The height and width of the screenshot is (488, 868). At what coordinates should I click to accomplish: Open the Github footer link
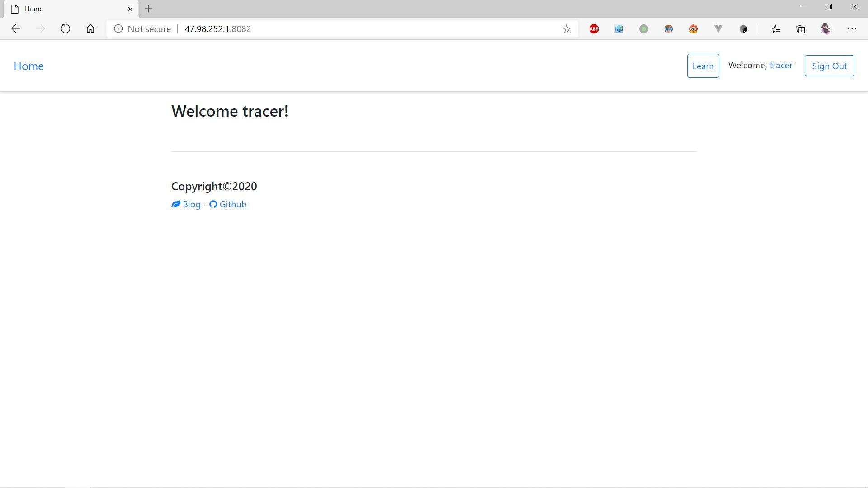pyautogui.click(x=228, y=204)
